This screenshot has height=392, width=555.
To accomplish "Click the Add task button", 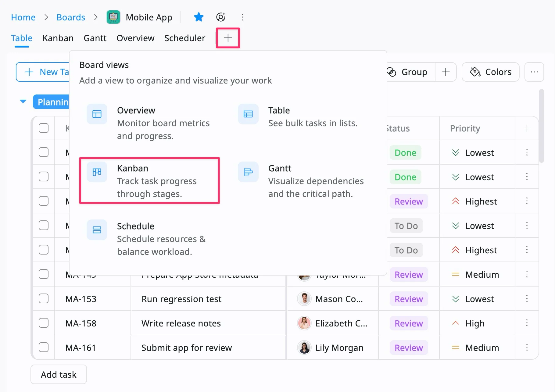I will click(59, 374).
